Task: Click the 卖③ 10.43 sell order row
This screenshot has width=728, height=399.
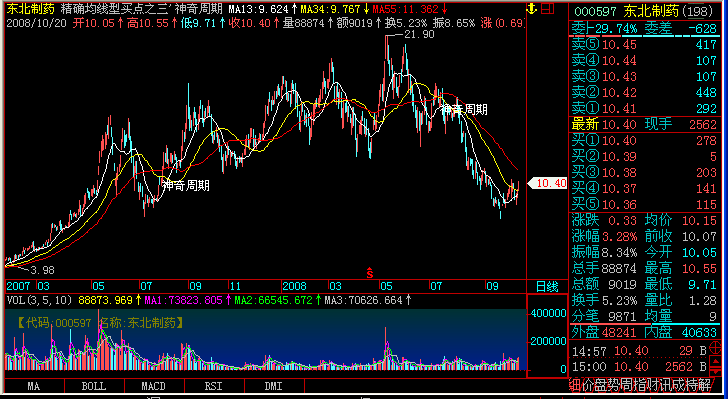Action: [x=644, y=76]
